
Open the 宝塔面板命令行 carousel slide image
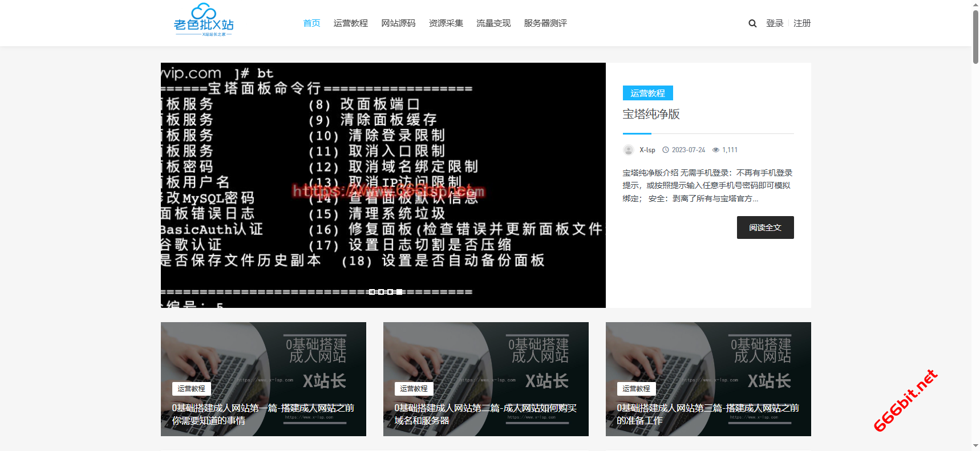pos(383,185)
